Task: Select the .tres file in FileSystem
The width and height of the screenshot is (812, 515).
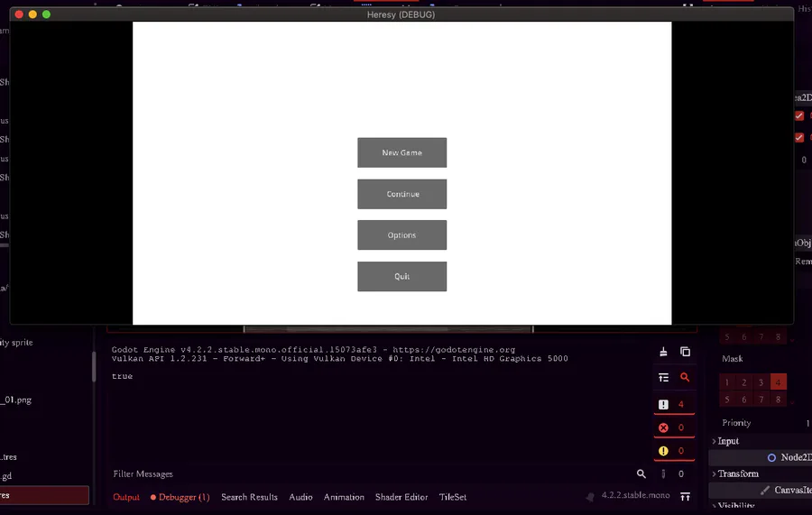Action: pos(9,457)
